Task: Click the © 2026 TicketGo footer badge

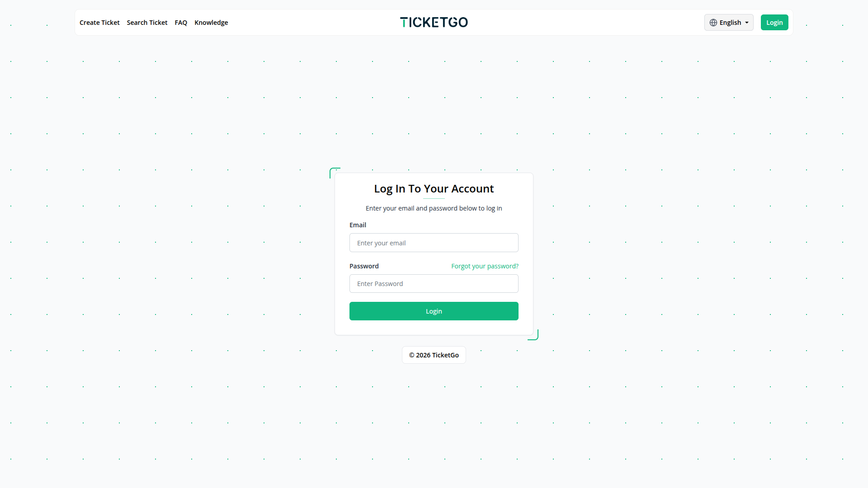Action: (x=434, y=355)
